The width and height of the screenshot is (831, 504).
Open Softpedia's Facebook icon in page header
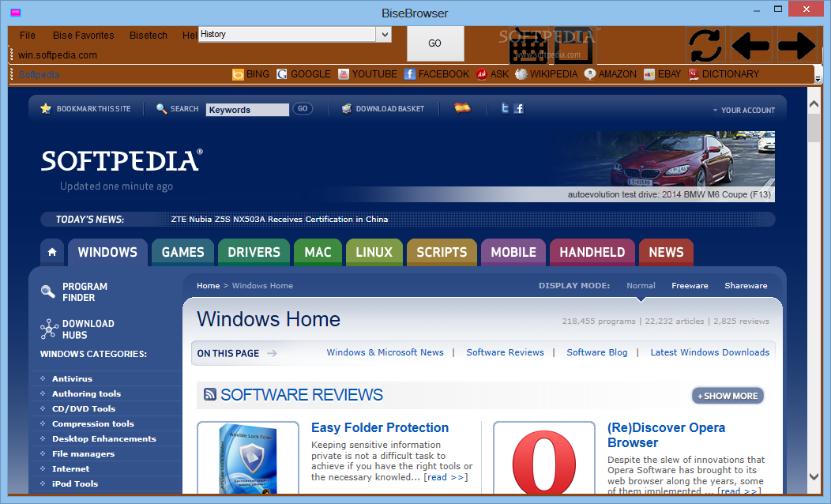point(519,109)
